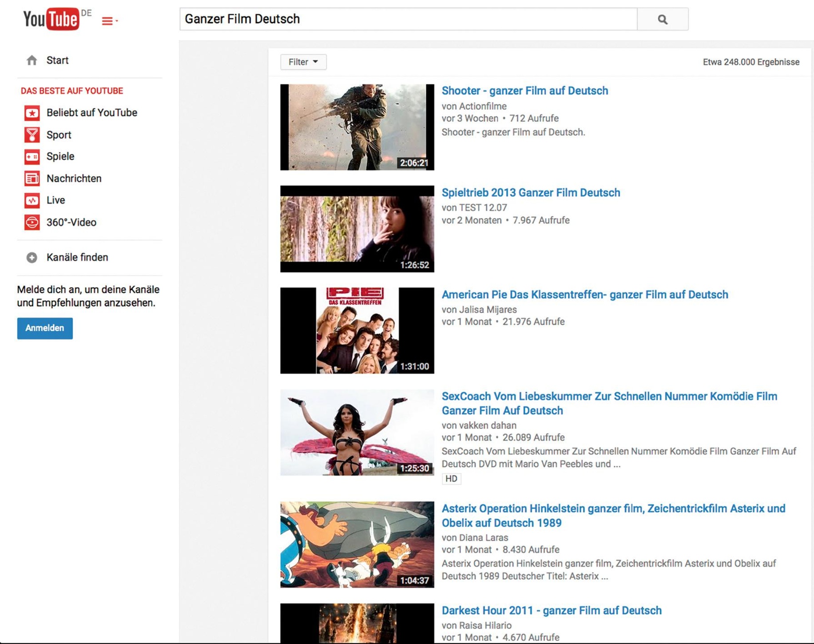
Task: Open the Filter dropdown
Action: point(303,62)
